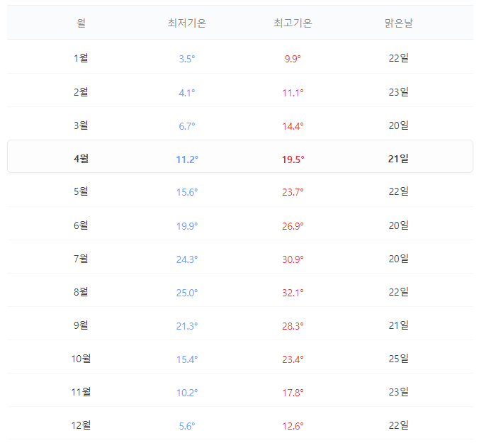Screen dimensions: 479x448
Task: Select the 8월 row label
Action: point(81,292)
